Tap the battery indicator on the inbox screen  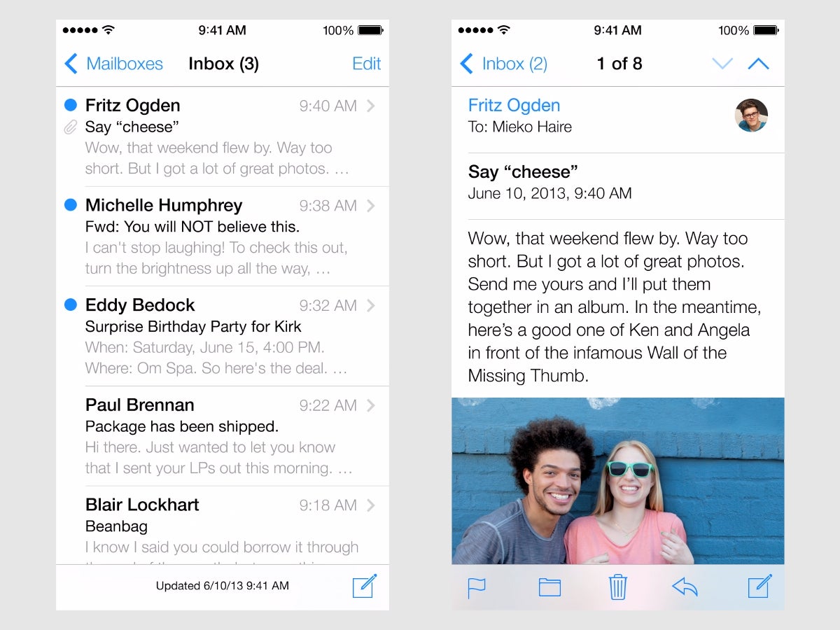click(370, 31)
